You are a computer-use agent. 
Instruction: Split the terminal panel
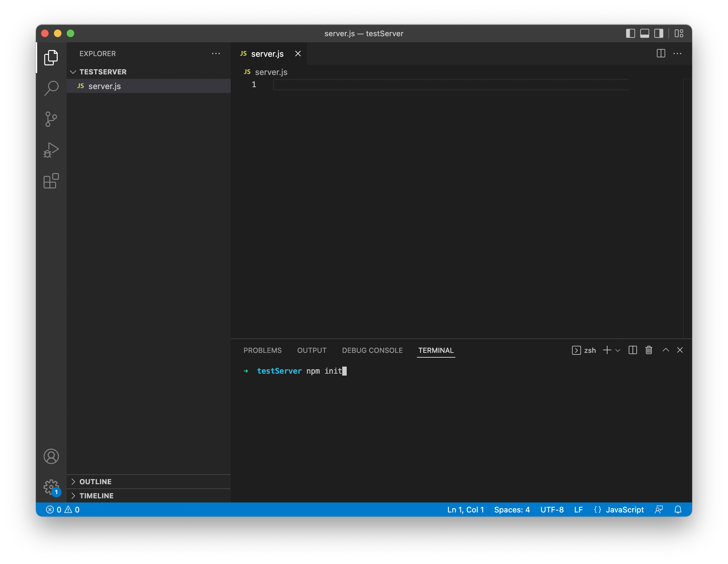click(x=632, y=350)
